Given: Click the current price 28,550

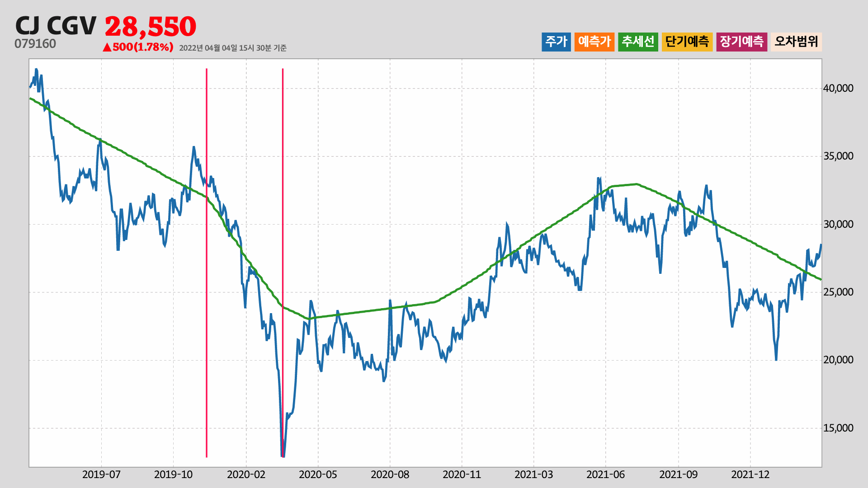Looking at the screenshot, I should [151, 27].
